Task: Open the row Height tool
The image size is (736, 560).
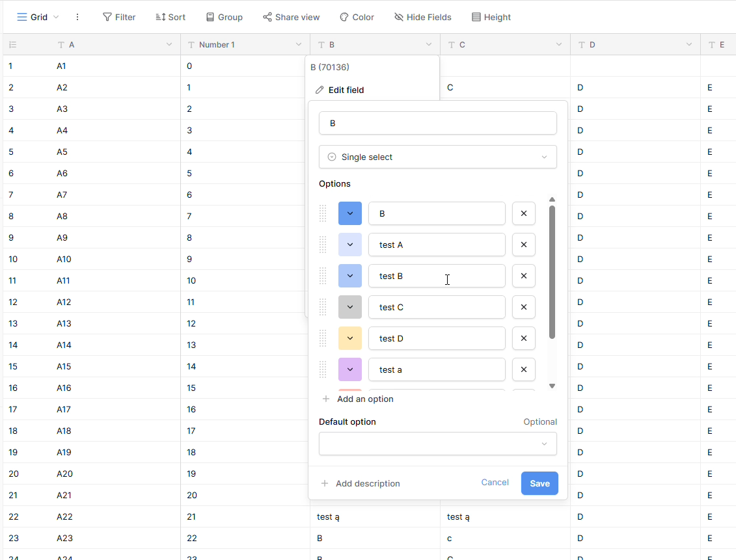Action: click(491, 18)
